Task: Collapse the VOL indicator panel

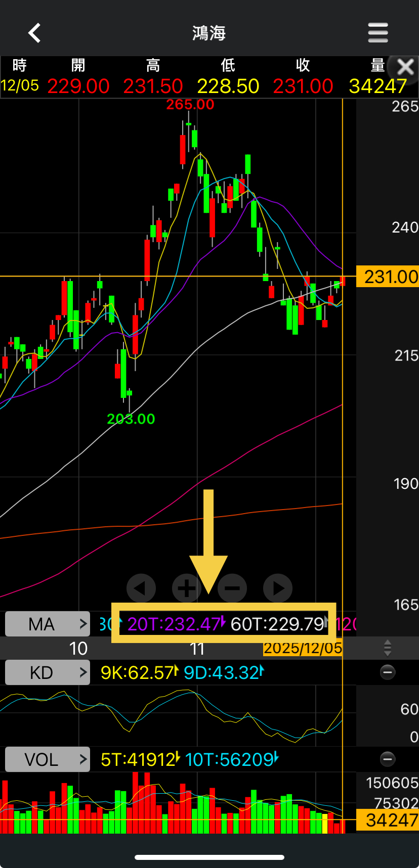Action: pos(388,759)
